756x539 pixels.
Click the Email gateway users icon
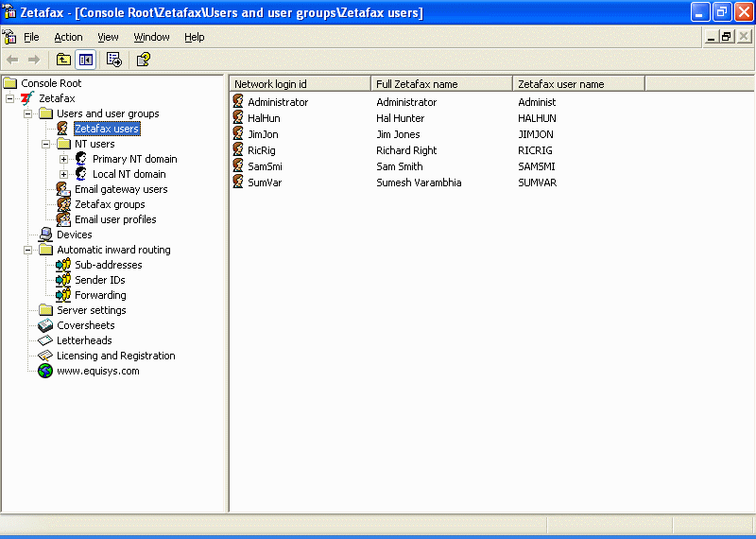point(63,189)
